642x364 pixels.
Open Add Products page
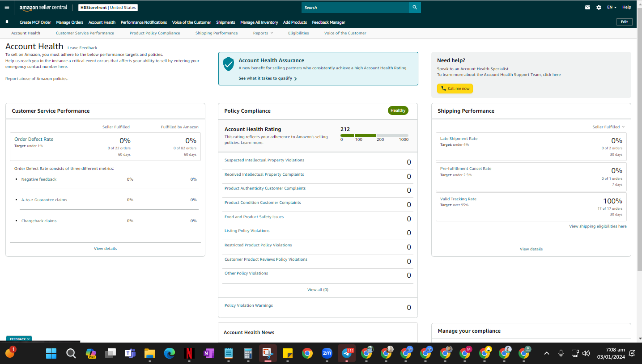pos(295,22)
